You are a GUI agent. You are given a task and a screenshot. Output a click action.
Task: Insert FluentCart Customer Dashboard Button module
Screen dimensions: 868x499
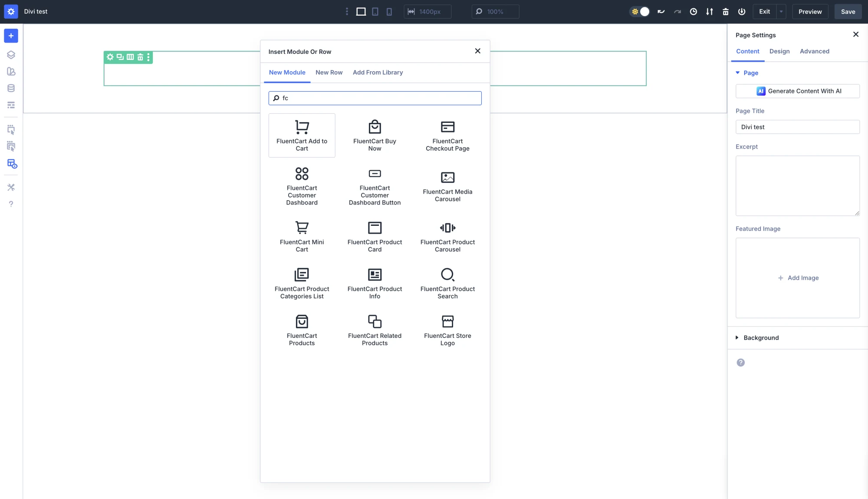(x=375, y=186)
